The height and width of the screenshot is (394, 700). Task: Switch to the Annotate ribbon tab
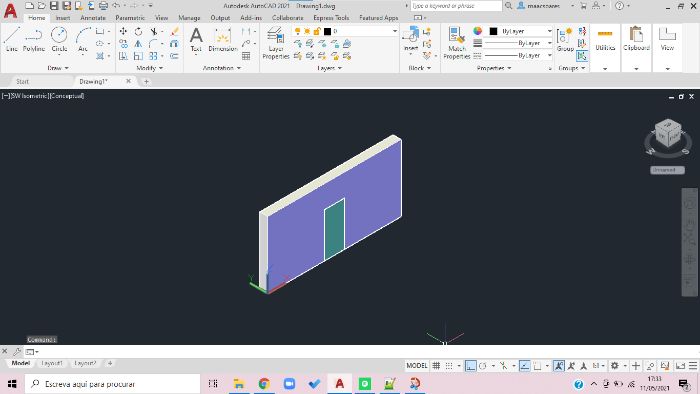[x=93, y=18]
